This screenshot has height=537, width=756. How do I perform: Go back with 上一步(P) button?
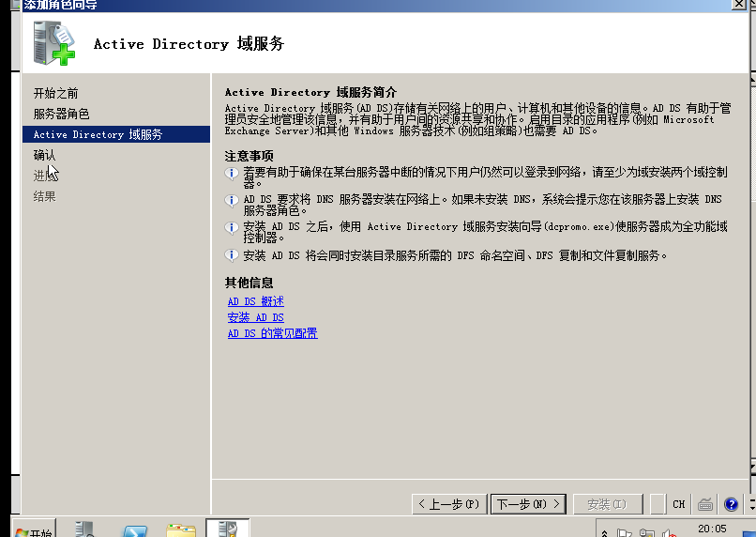click(x=449, y=504)
